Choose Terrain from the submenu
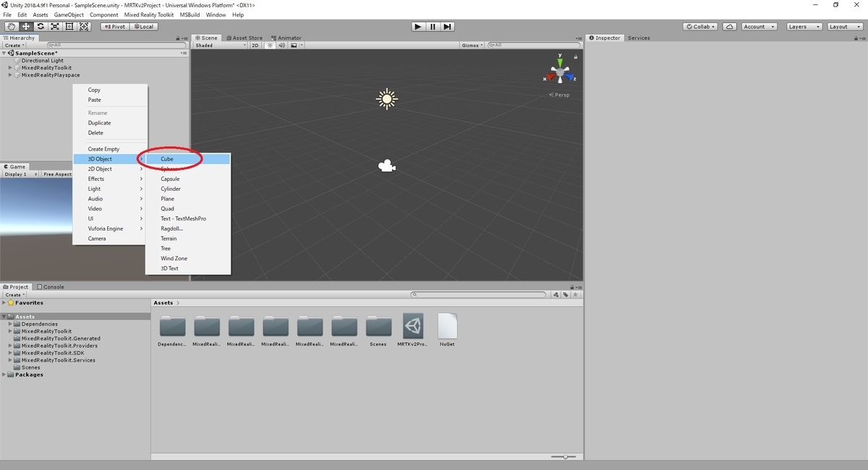This screenshot has width=868, height=470. (188, 238)
